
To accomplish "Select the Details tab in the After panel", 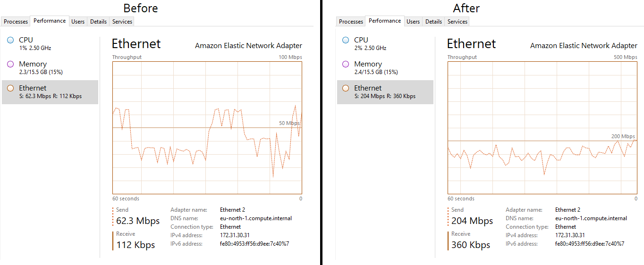I will pos(433,22).
